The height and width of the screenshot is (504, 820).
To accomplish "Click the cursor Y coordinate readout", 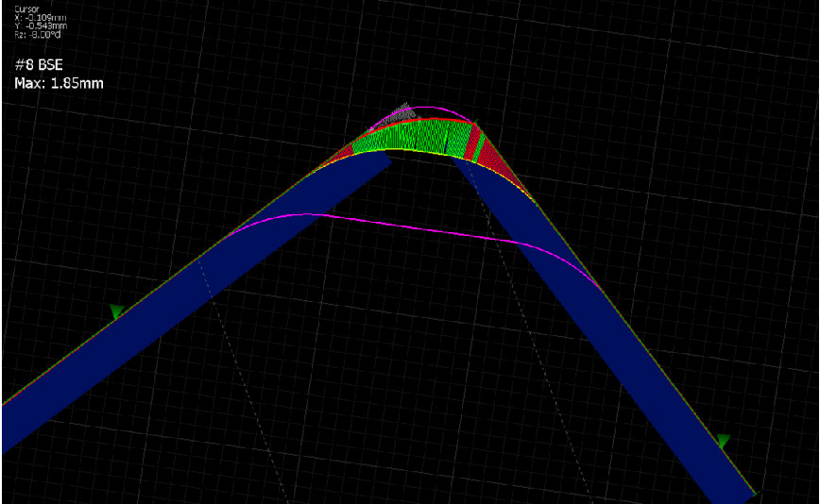I will click(x=38, y=25).
